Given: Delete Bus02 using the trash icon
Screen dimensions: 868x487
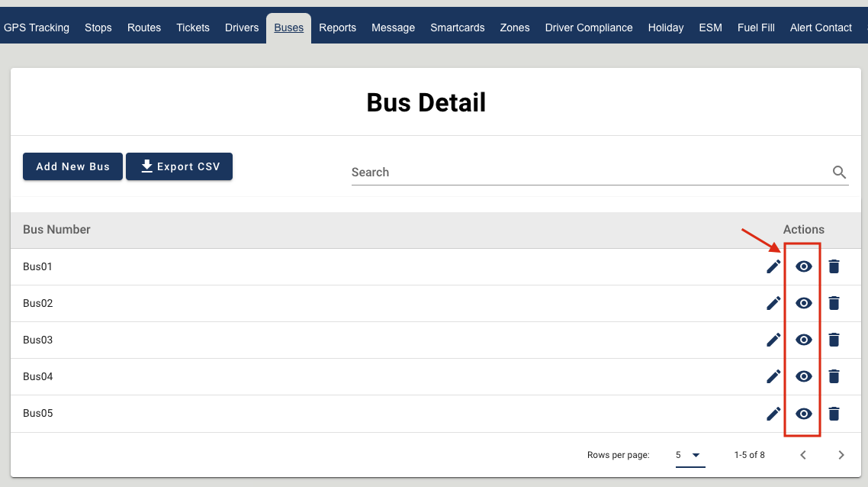Looking at the screenshot, I should point(834,303).
